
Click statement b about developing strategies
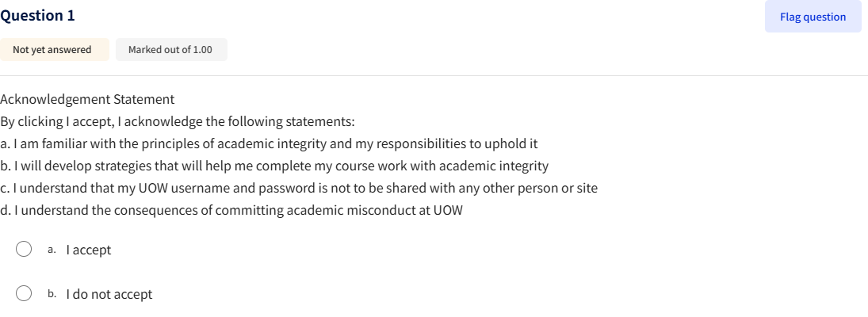(274, 166)
